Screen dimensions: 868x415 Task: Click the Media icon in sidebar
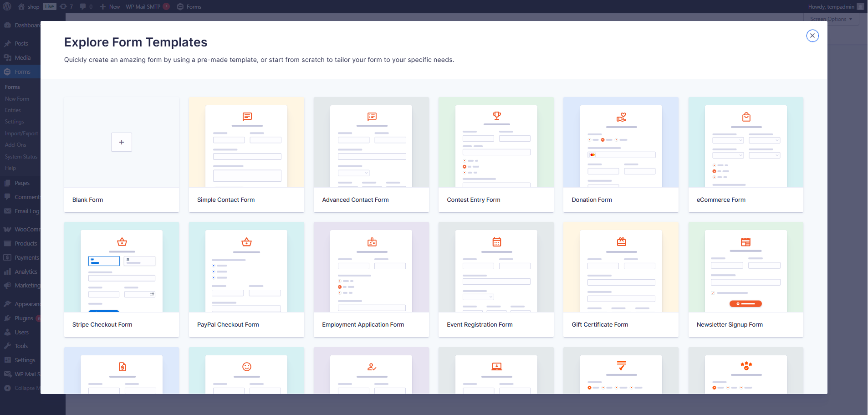[7, 58]
